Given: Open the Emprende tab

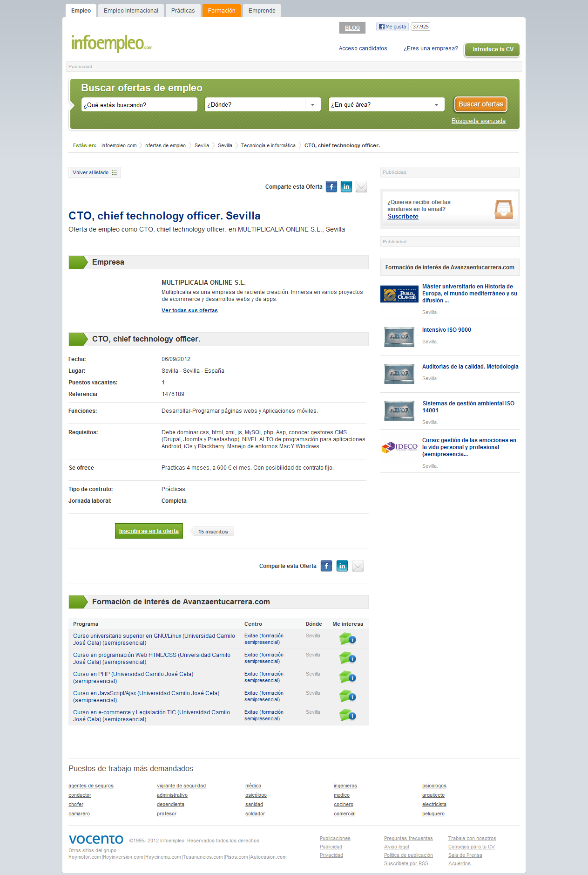Looking at the screenshot, I should coord(262,11).
